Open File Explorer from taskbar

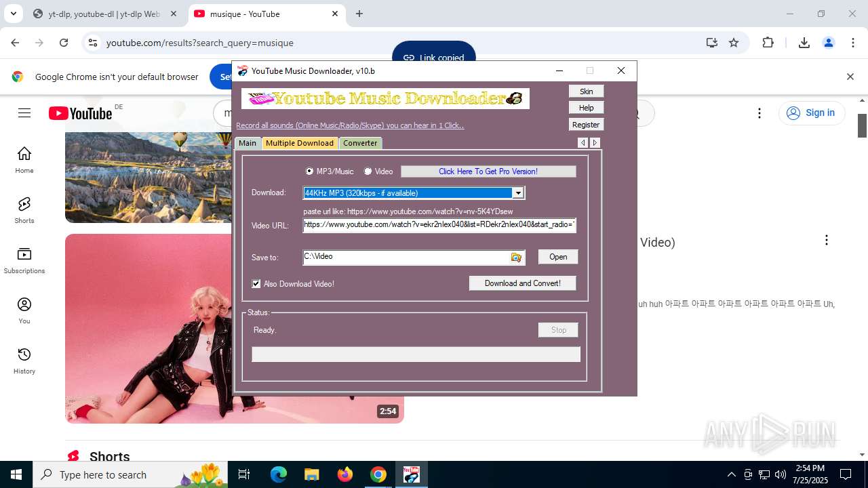311,474
